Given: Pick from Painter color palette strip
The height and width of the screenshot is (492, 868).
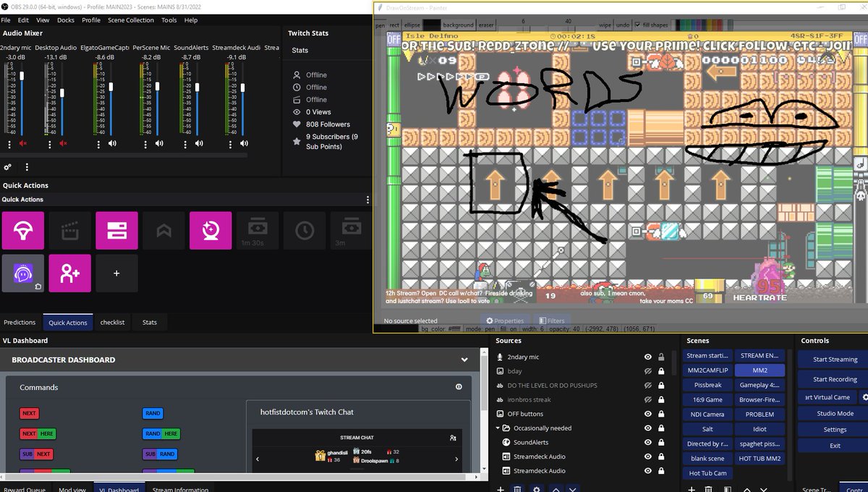Looking at the screenshot, I should 703,25.
